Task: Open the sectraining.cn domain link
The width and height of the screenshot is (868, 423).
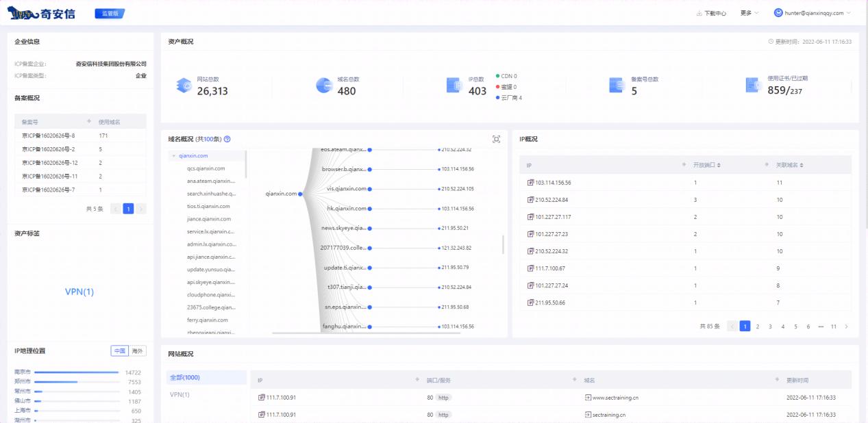Action: pos(608,415)
